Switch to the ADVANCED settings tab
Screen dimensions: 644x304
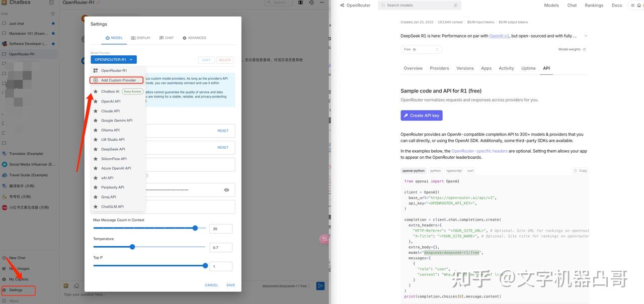tap(194, 38)
